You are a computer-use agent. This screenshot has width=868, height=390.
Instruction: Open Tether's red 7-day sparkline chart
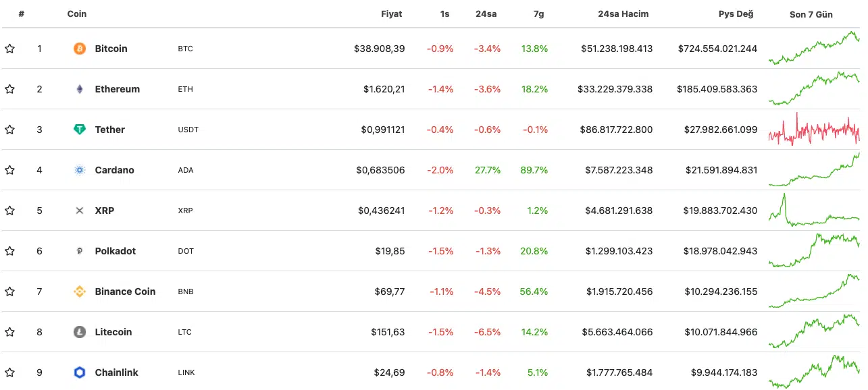(814, 130)
